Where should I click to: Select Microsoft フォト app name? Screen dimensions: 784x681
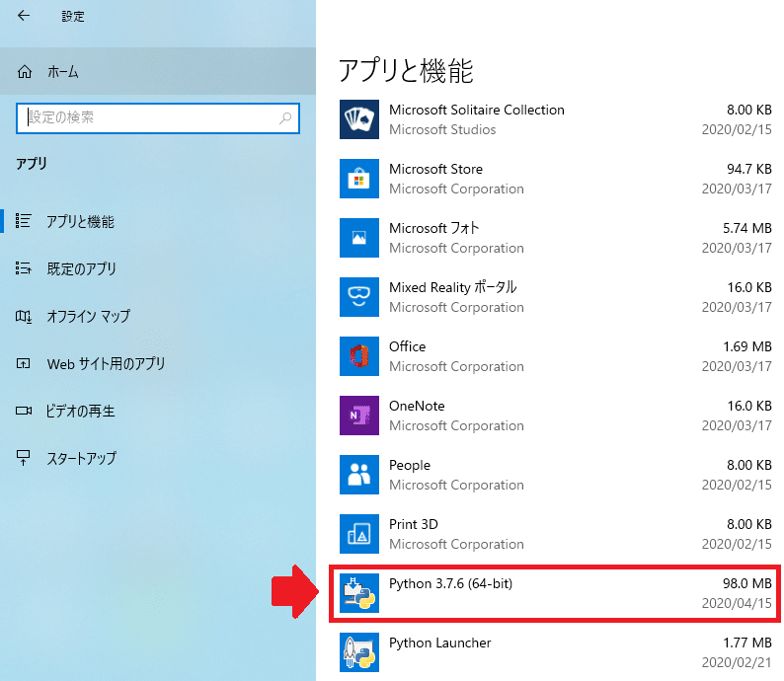click(434, 228)
